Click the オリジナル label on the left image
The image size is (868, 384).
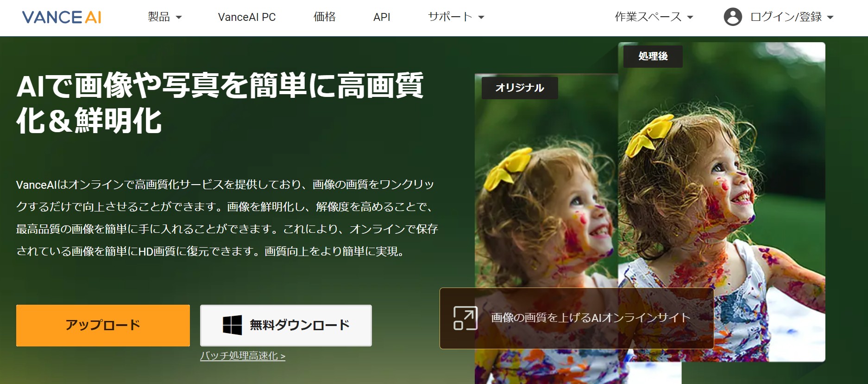(x=519, y=88)
